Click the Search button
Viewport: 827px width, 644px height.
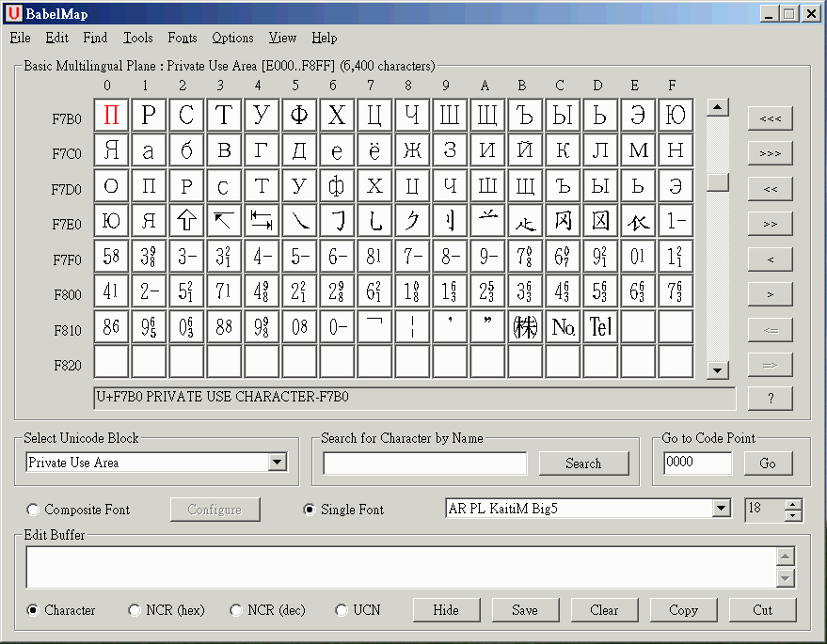(583, 463)
